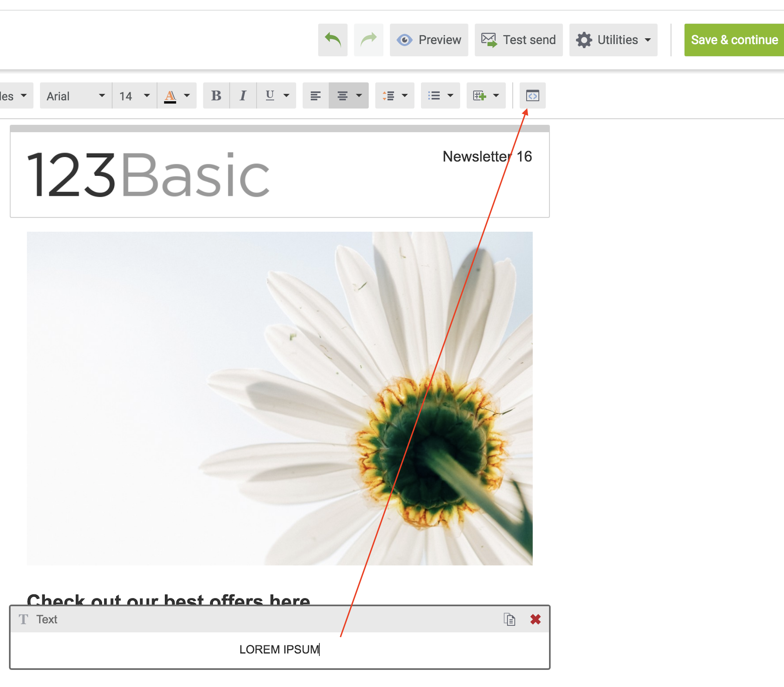Open the Utilities menu
The width and height of the screenshot is (784, 687).
(613, 40)
